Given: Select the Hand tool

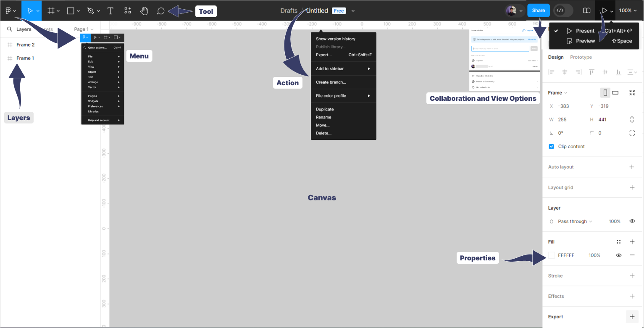Looking at the screenshot, I should tap(144, 11).
